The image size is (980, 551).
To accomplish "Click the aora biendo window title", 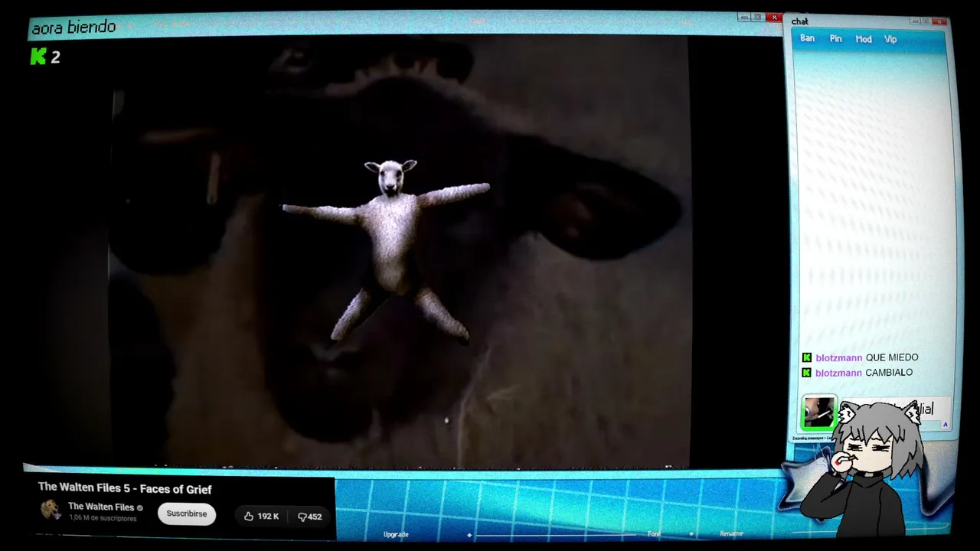I will (73, 28).
